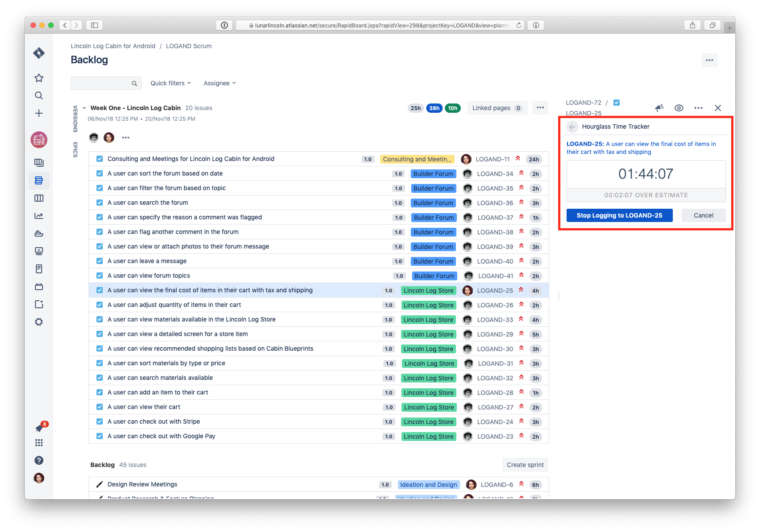
Task: Open the app switcher grid icon
Action: pos(39,443)
